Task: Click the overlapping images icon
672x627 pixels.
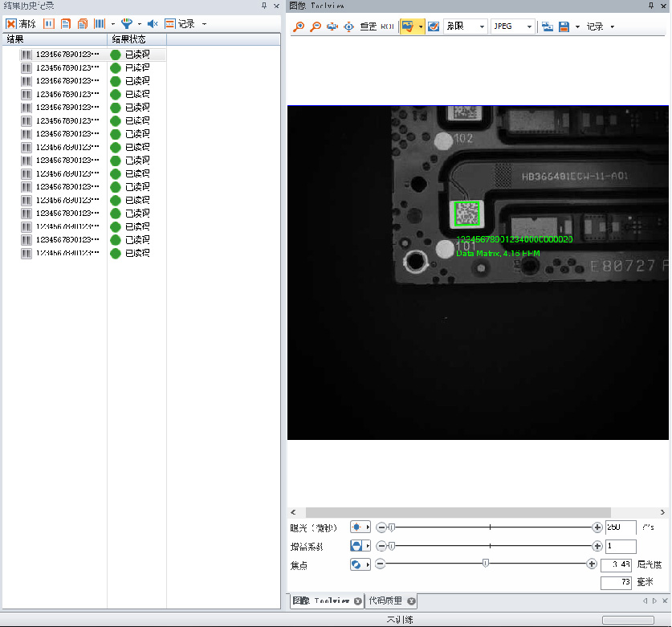Action: [x=548, y=26]
